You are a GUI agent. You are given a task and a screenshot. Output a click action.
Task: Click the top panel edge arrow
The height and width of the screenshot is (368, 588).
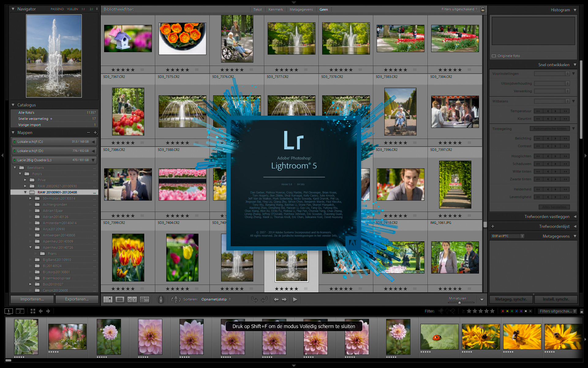coord(294,2)
